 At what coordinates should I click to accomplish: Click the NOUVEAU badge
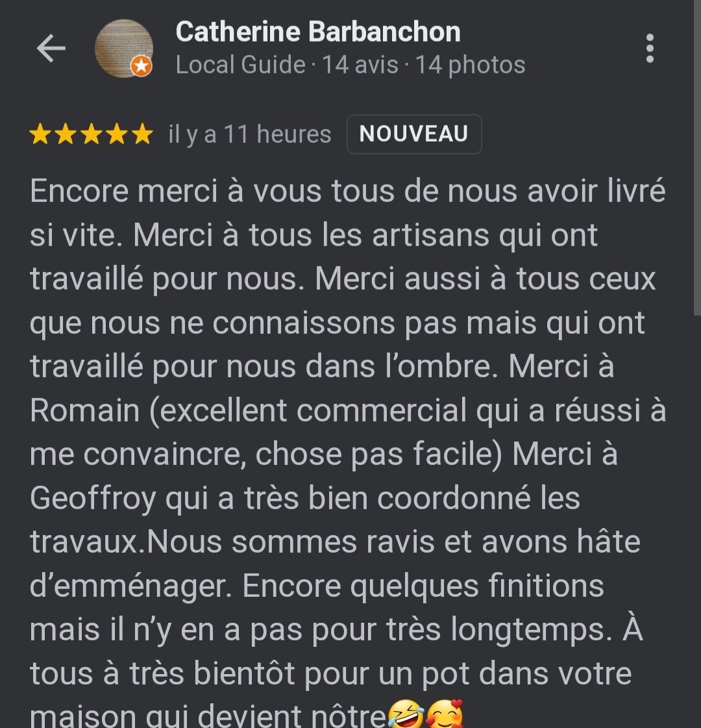414,134
